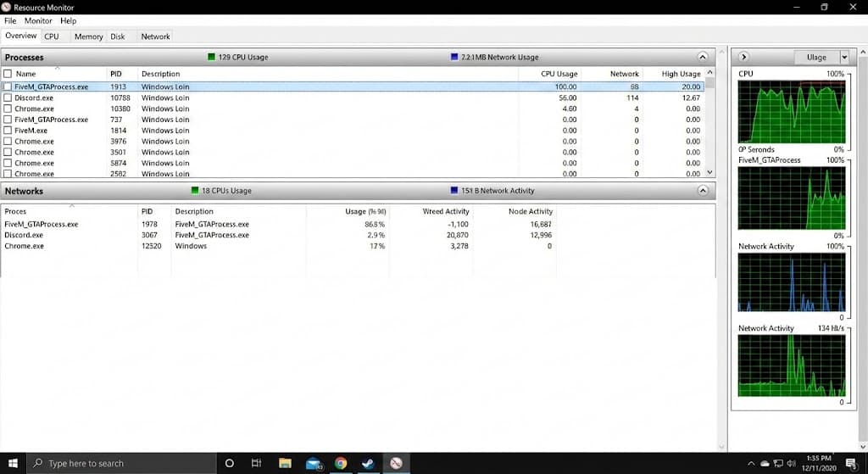This screenshot has height=474, width=868.
Task: Click the Resource Monitor taskbar icon
Action: tap(396, 464)
